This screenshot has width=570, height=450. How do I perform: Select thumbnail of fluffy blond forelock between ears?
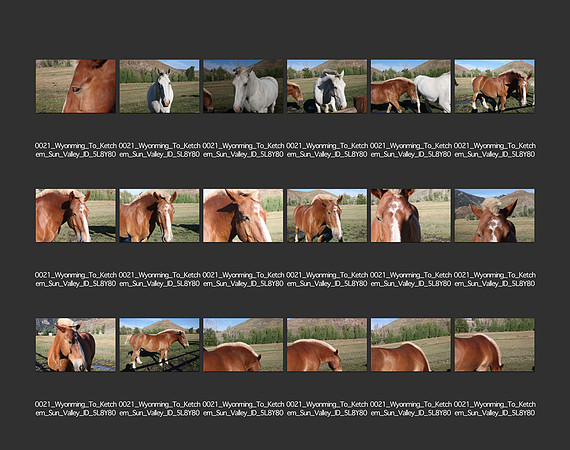pos(495,216)
